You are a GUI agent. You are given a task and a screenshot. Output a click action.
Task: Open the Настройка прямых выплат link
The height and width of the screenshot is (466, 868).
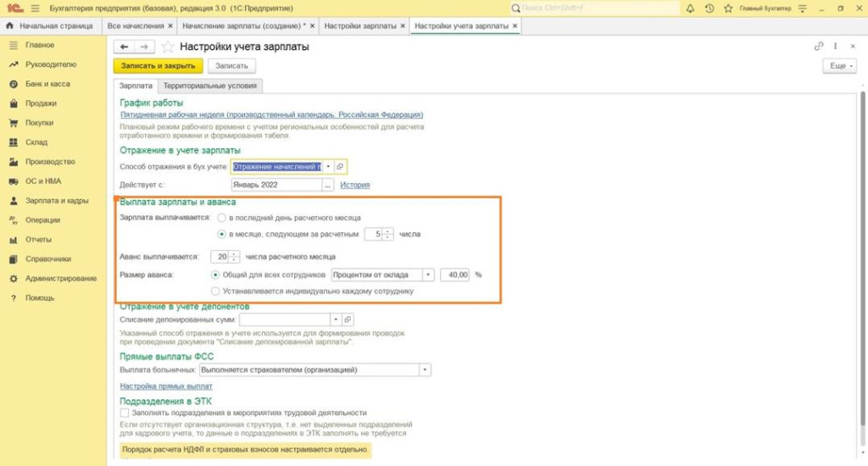coord(166,386)
